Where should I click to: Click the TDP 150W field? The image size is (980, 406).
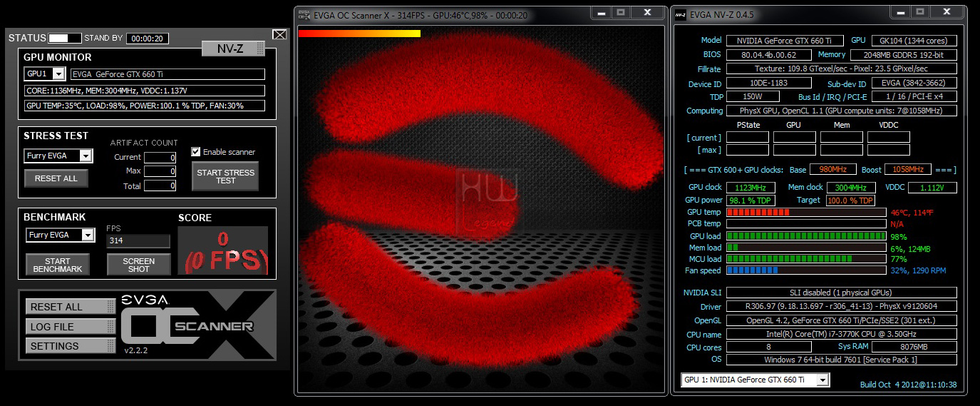click(753, 96)
